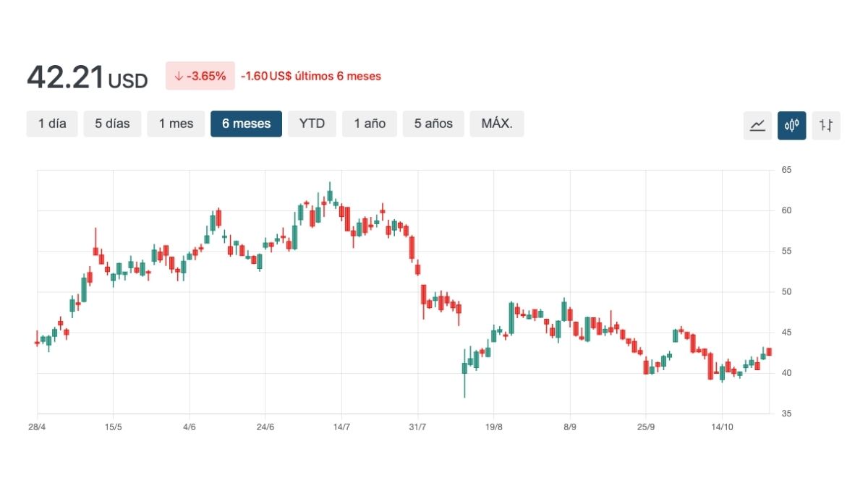Show the 5 días range
This screenshot has width=868, height=488.
pos(112,124)
